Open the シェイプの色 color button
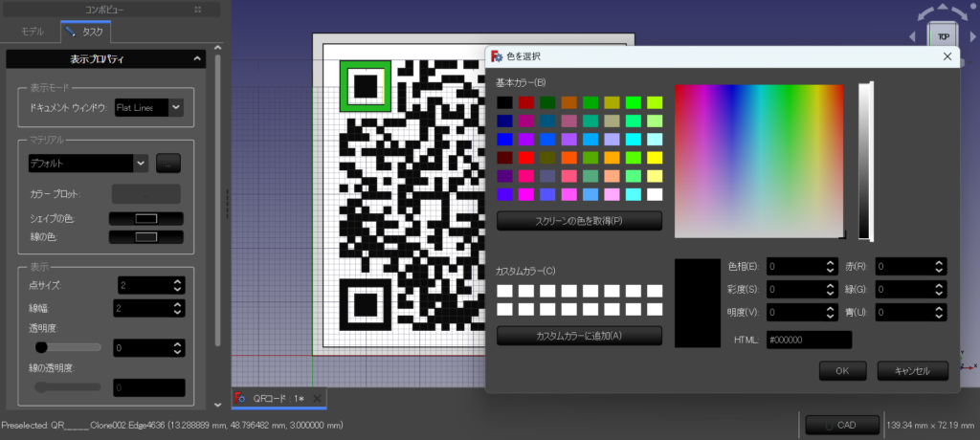 [x=146, y=219]
